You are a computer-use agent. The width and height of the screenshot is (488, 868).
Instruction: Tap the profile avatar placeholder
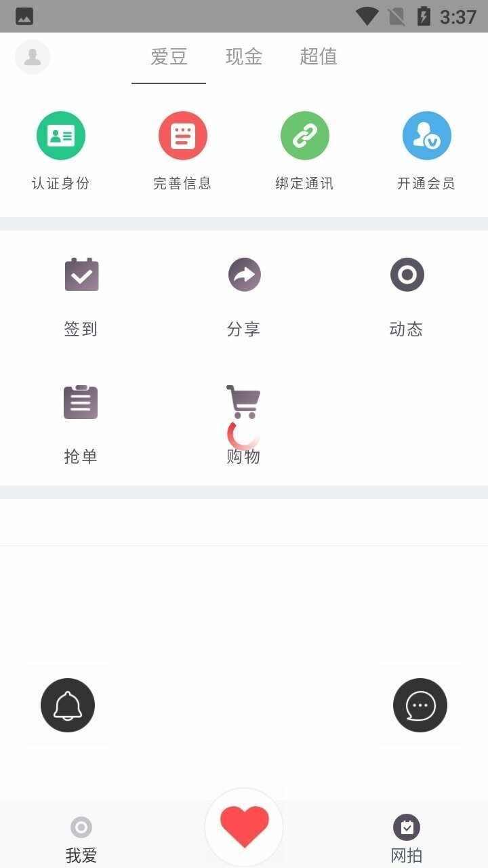33,57
